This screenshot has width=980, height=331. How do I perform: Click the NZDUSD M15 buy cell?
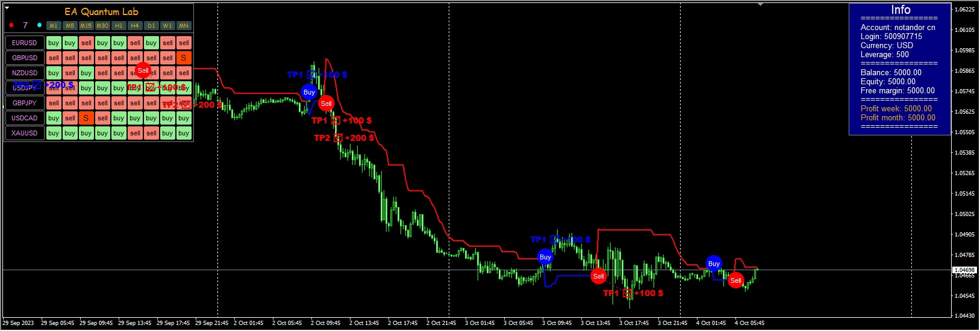coord(86,73)
